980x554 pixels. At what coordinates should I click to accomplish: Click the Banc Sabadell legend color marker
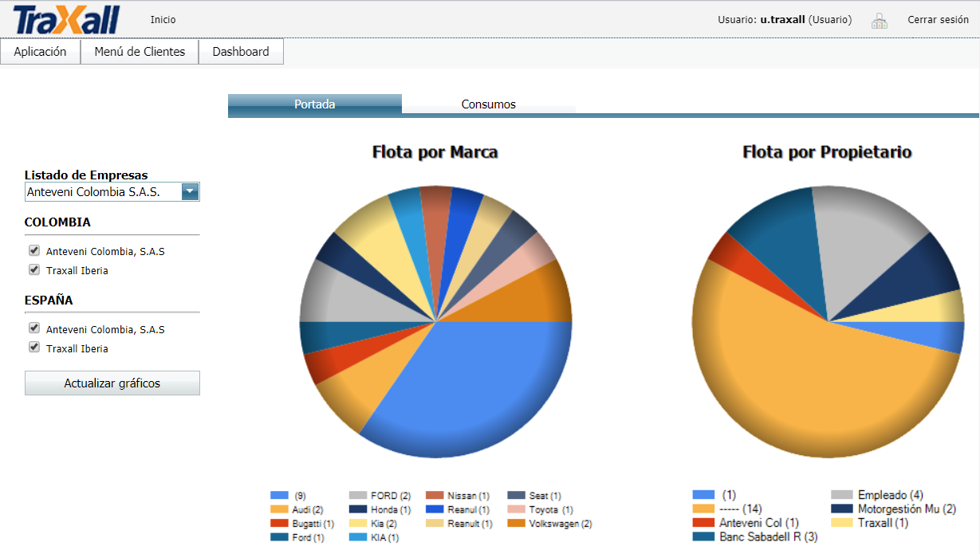coord(703,537)
